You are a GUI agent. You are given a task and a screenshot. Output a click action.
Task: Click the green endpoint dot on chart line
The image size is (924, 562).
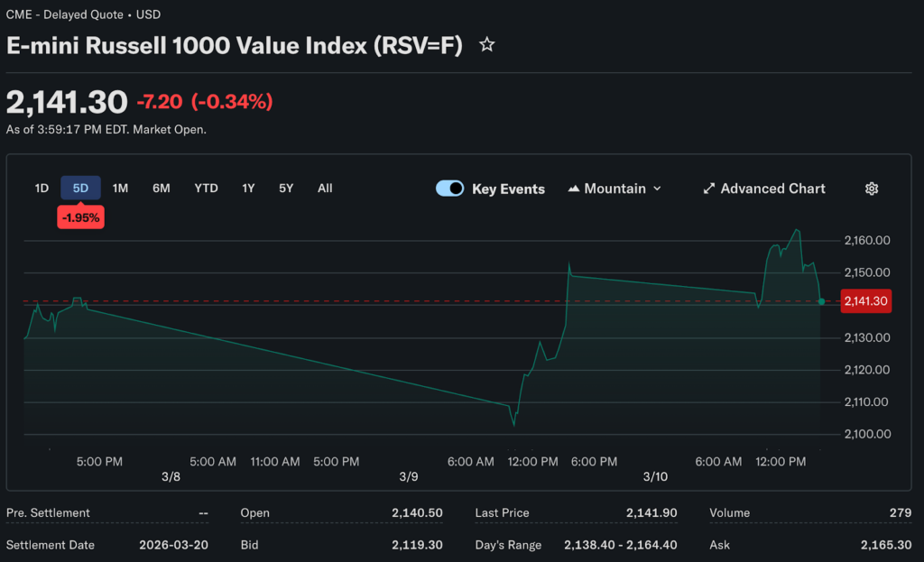821,301
